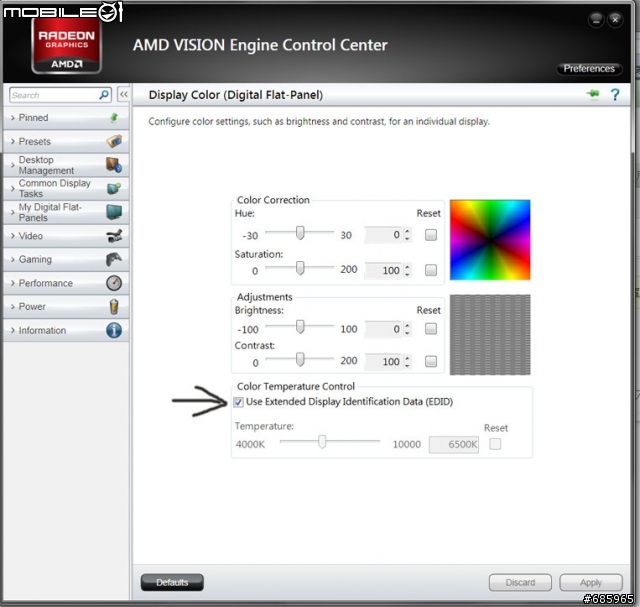640x607 pixels.
Task: Expand the Presets section chevron
Action: tap(13, 141)
